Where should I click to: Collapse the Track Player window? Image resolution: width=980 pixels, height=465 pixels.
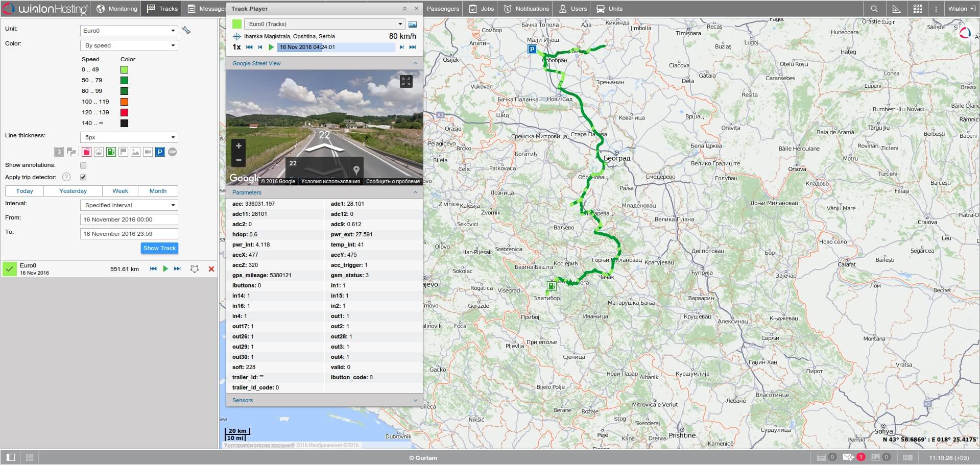[404, 9]
